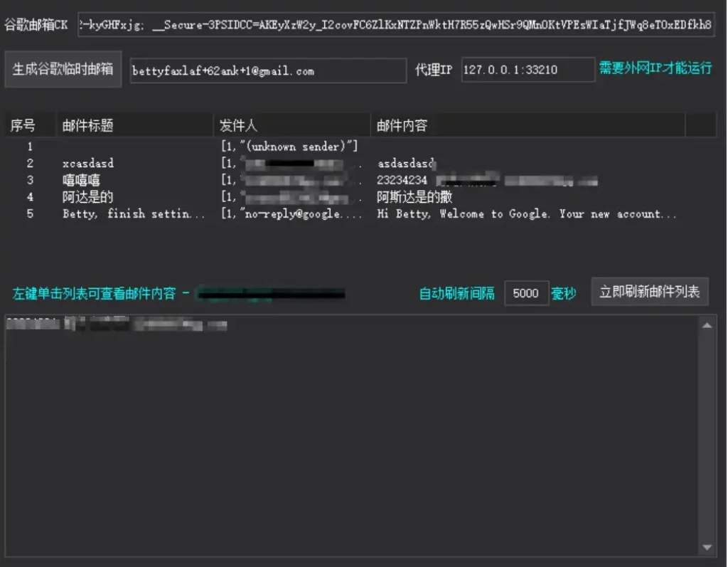Click the scroll up arrow in content pane
Image resolution: width=728 pixels, height=567 pixels.
(707, 325)
